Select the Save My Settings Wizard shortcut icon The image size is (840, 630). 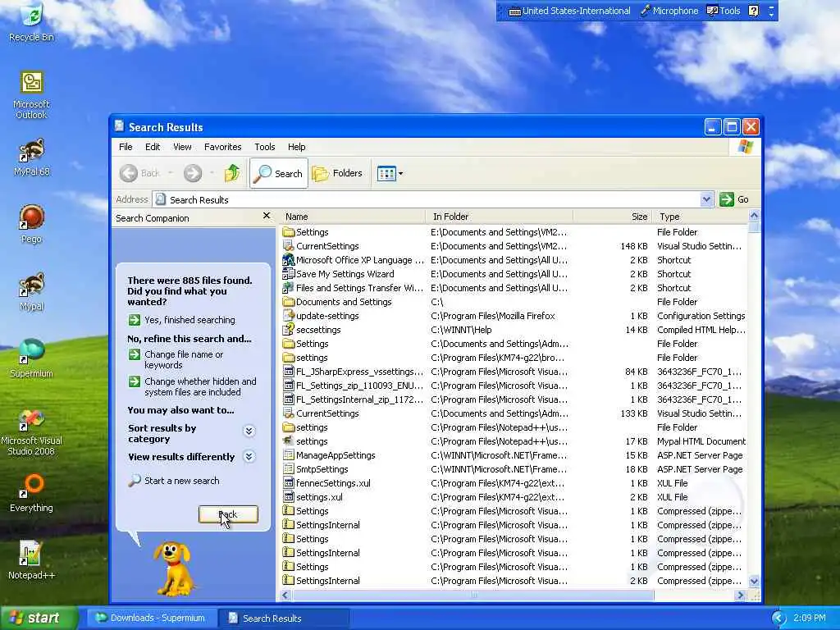point(288,274)
